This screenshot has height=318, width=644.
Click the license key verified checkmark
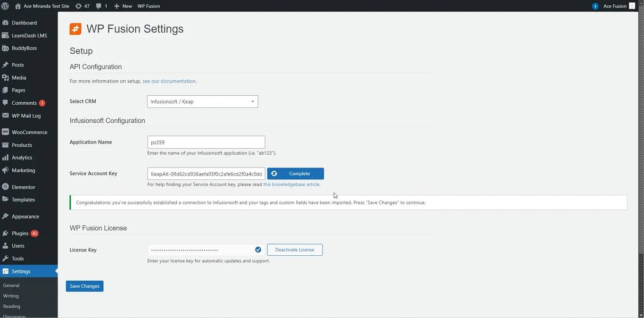(258, 250)
